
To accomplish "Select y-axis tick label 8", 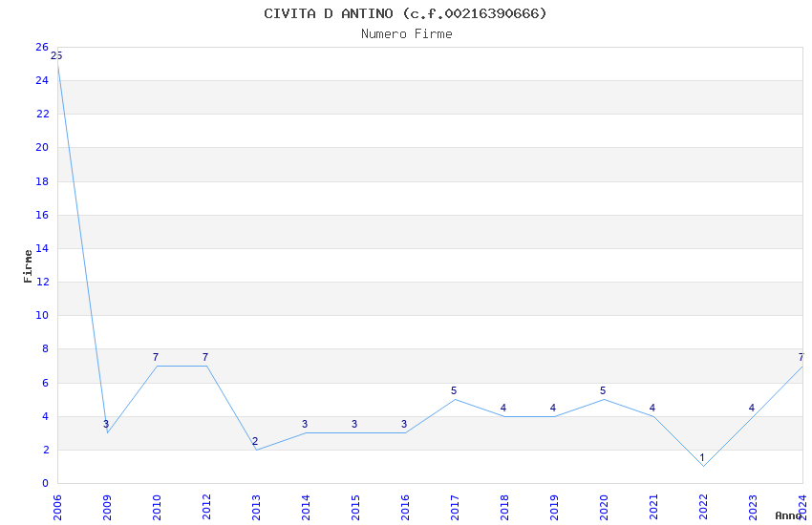I will (46, 348).
